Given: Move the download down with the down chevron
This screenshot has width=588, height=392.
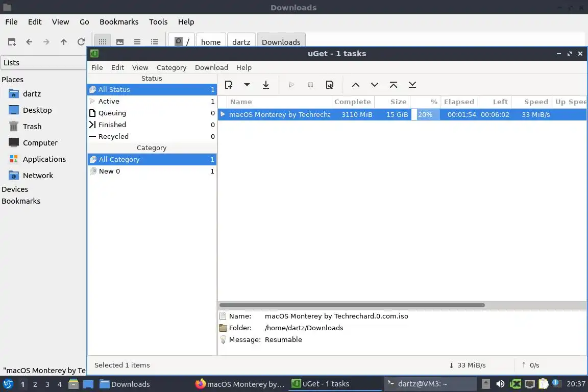Looking at the screenshot, I should [x=374, y=85].
